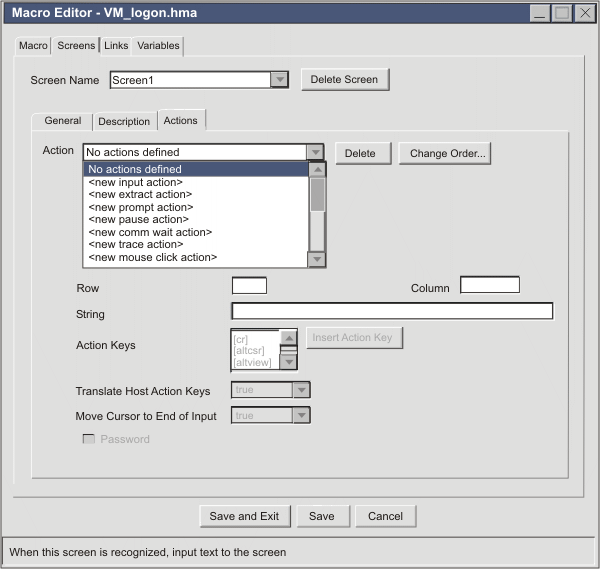Choose <new extract action>
This screenshot has height=569, width=600.
coord(196,194)
